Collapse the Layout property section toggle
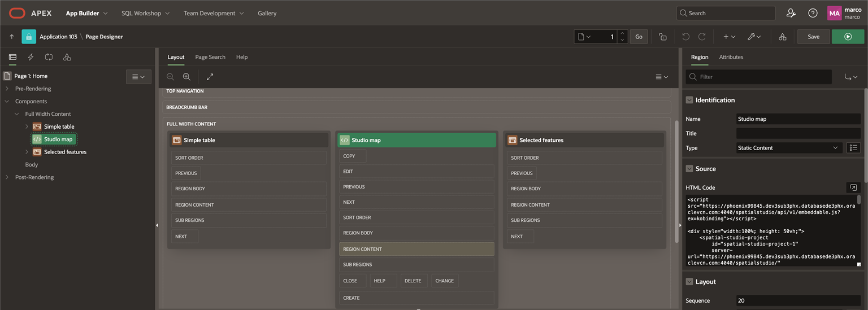The image size is (868, 310). tap(689, 282)
